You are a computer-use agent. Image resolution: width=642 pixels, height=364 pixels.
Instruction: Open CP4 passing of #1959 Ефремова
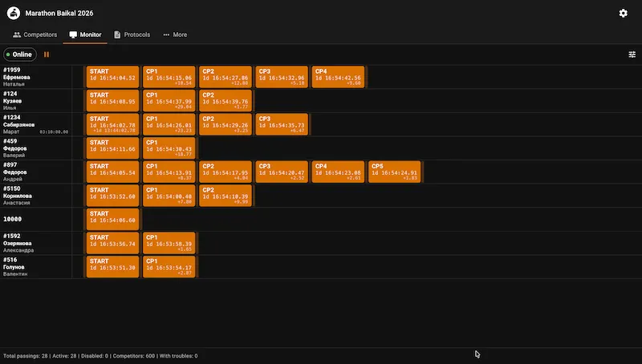(338, 77)
